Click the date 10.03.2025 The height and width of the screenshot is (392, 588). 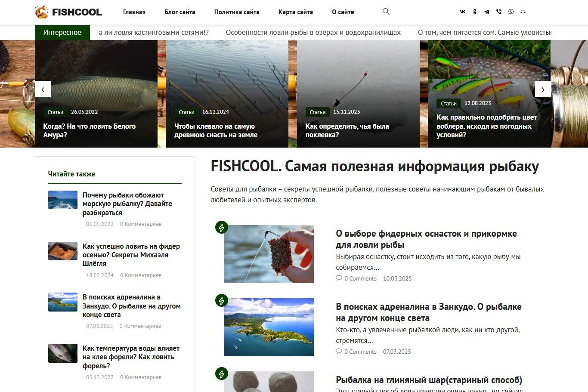click(397, 278)
